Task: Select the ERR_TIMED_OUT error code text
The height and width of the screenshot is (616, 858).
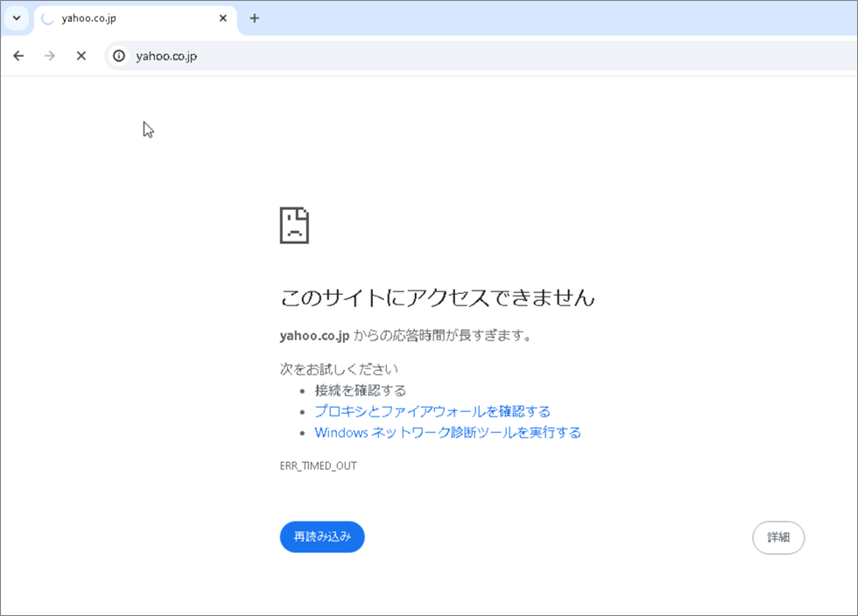Action: pos(319,466)
